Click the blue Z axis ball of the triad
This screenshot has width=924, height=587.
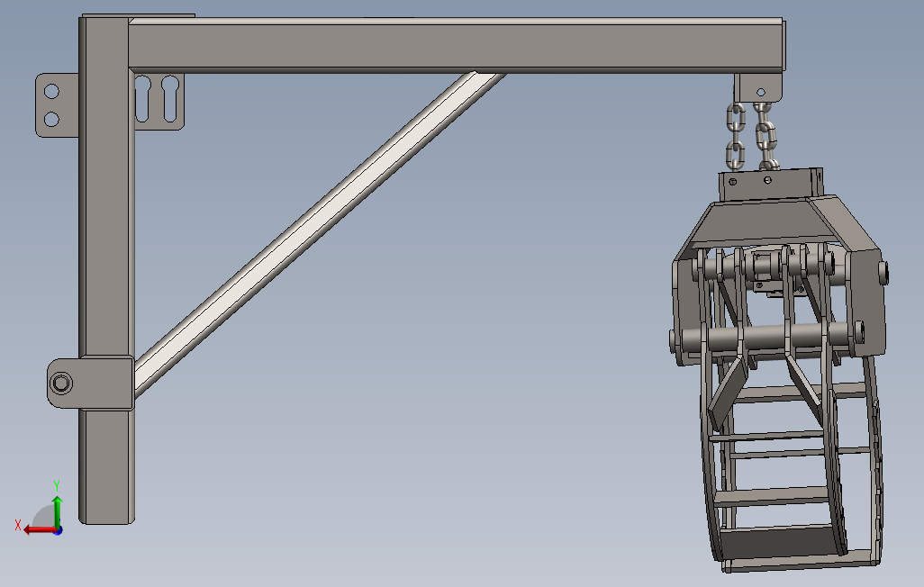tap(58, 530)
